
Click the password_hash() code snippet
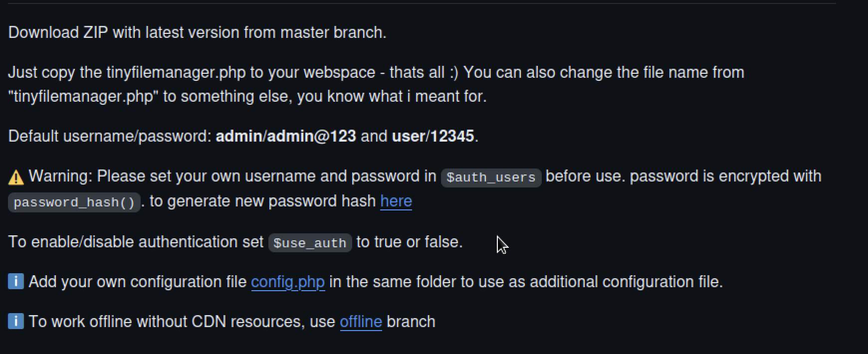pos(74,203)
